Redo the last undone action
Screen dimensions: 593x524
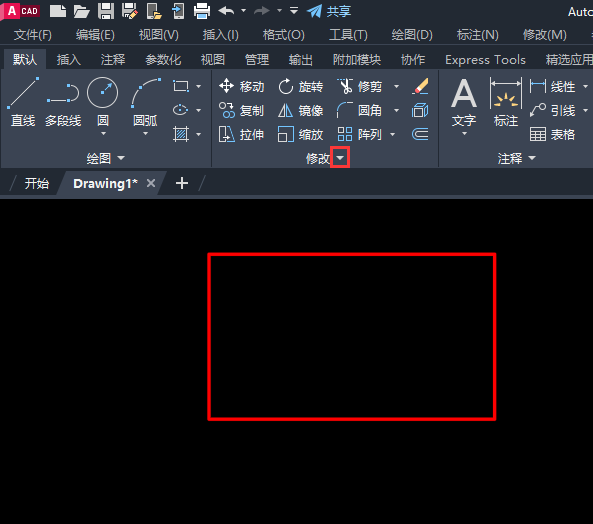tap(262, 11)
